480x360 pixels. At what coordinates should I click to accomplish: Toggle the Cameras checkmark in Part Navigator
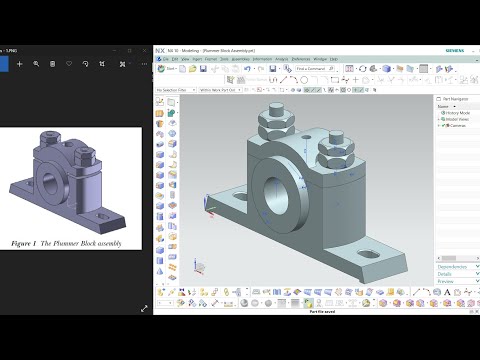click(443, 126)
